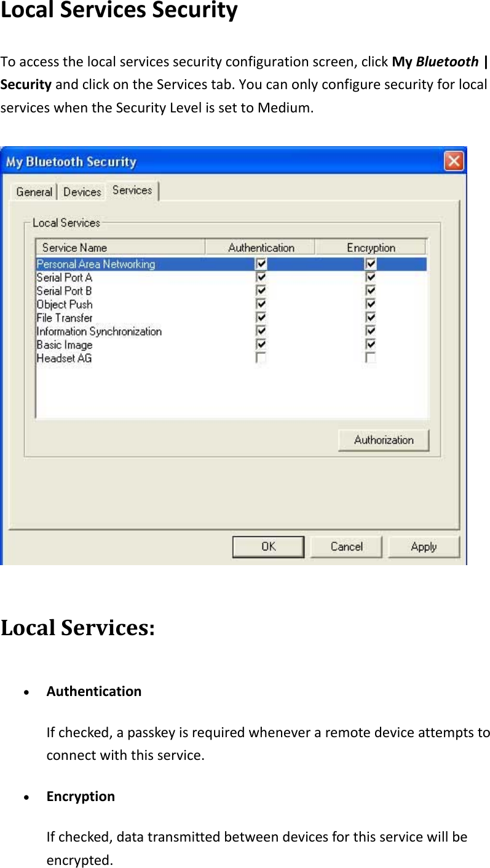Toggle Encryption for Information Synchronization

click(x=371, y=332)
